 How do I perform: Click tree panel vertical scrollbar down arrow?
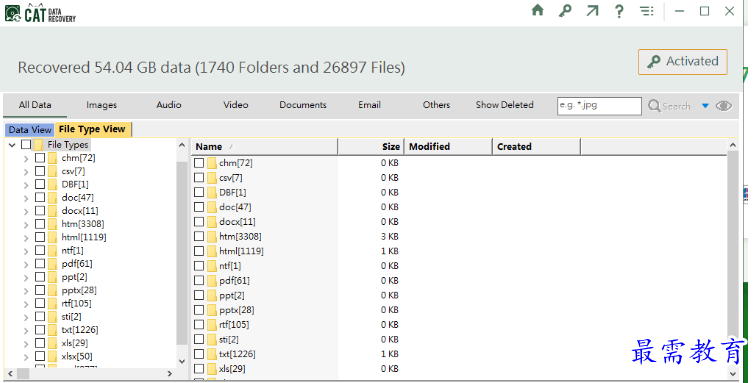point(182,361)
